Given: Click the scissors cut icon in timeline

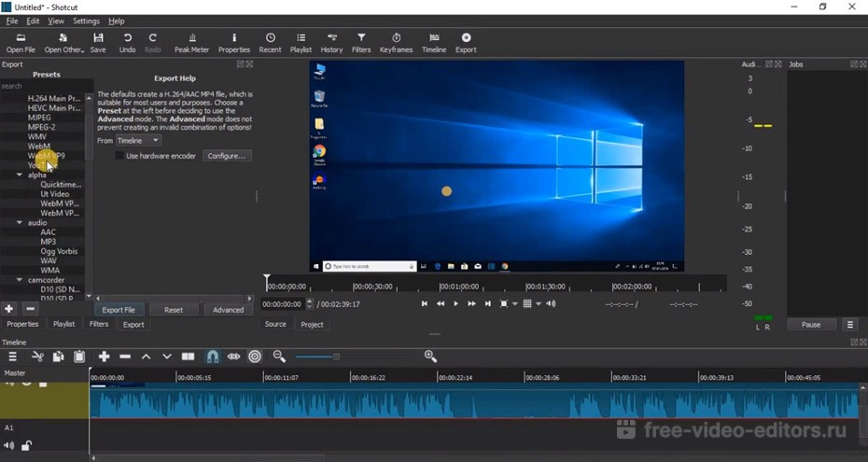Looking at the screenshot, I should tap(37, 357).
